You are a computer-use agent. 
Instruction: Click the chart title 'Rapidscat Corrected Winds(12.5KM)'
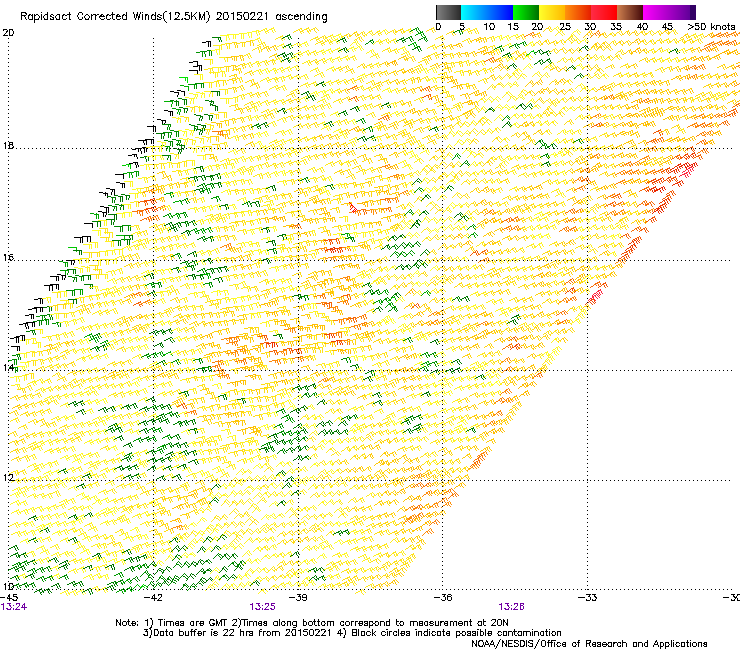115,17
